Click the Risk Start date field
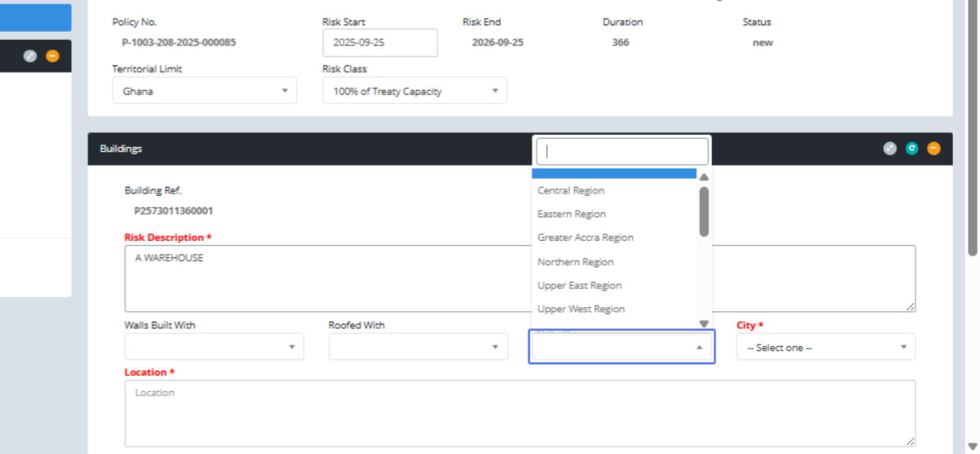 tap(380, 43)
